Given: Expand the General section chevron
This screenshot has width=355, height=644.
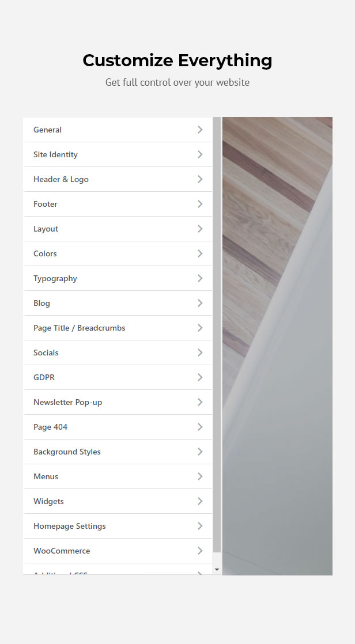Looking at the screenshot, I should (200, 130).
